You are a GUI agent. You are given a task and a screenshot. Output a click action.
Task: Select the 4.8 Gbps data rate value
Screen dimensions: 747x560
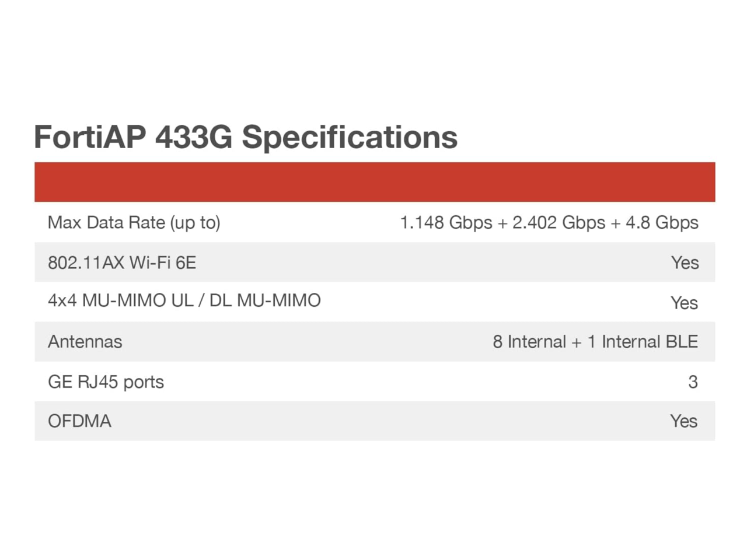pos(662,222)
